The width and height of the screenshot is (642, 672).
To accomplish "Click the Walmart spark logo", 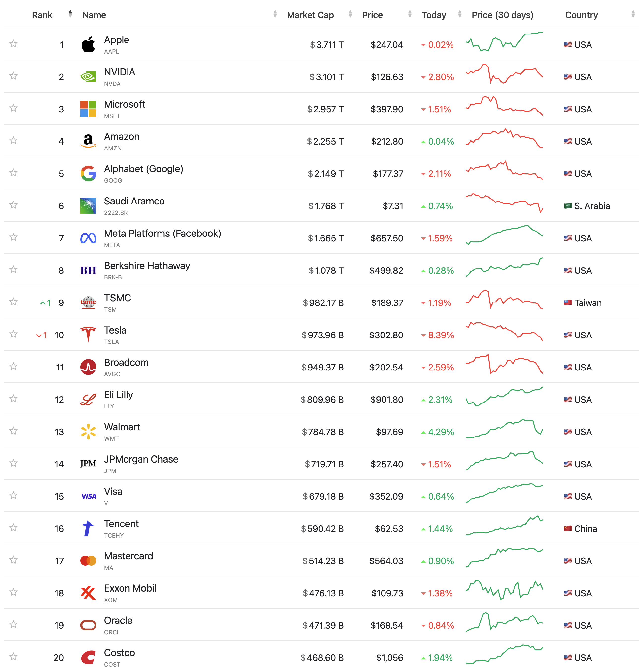I will coord(88,432).
